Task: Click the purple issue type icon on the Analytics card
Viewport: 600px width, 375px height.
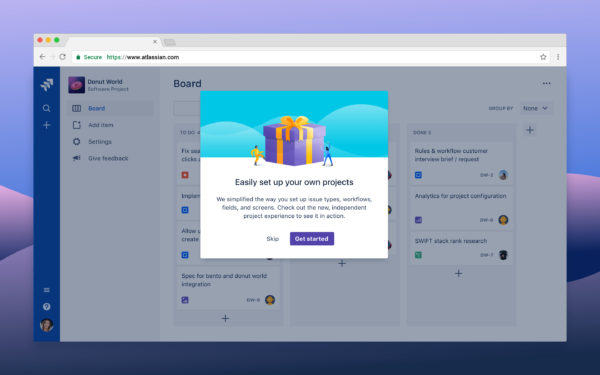Action: pos(418,220)
